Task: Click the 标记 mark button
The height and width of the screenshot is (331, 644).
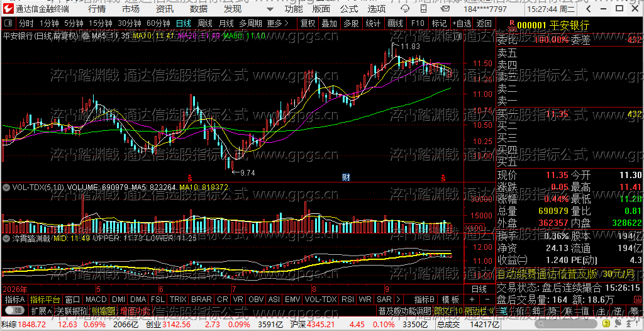Action: [439, 23]
